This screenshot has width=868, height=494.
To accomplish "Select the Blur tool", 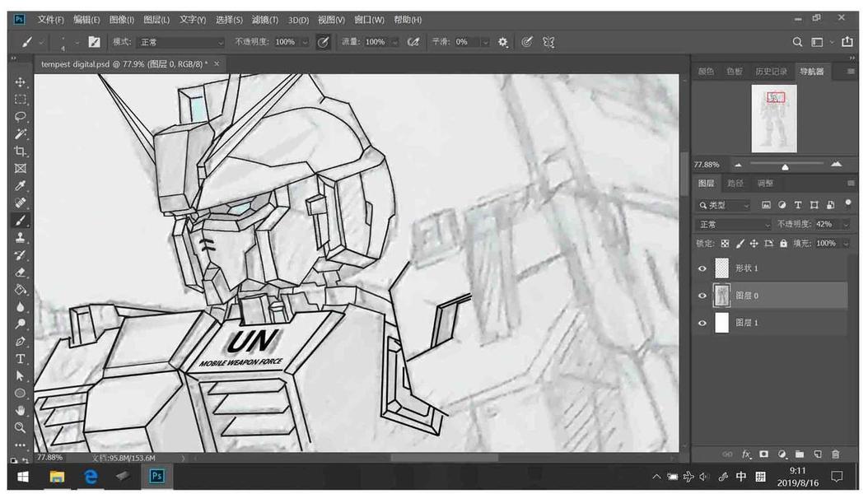I will pos(21,306).
